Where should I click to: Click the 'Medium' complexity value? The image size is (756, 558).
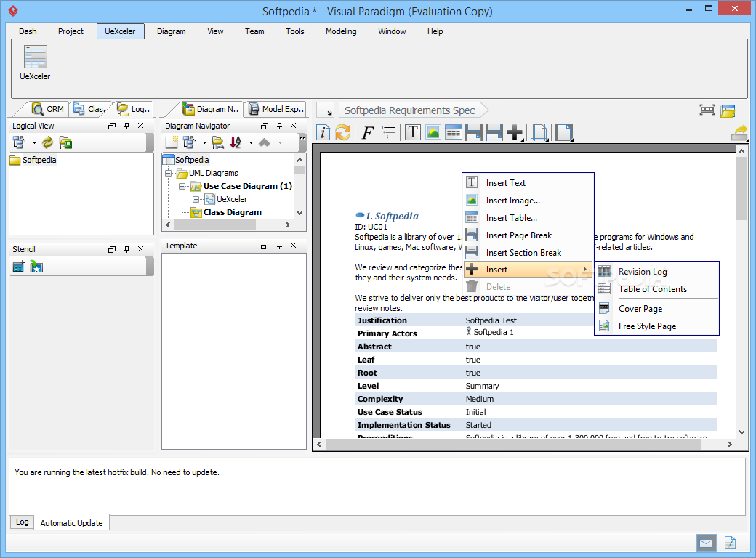pos(480,399)
